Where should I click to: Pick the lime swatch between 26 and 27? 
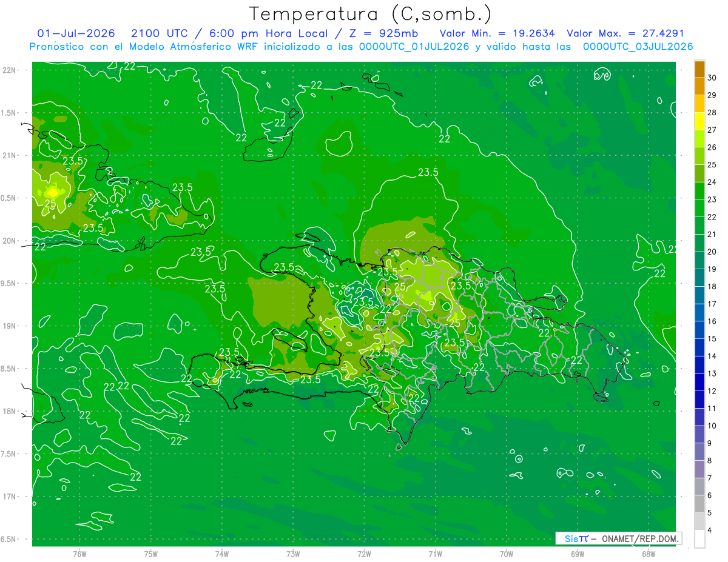[699, 139]
